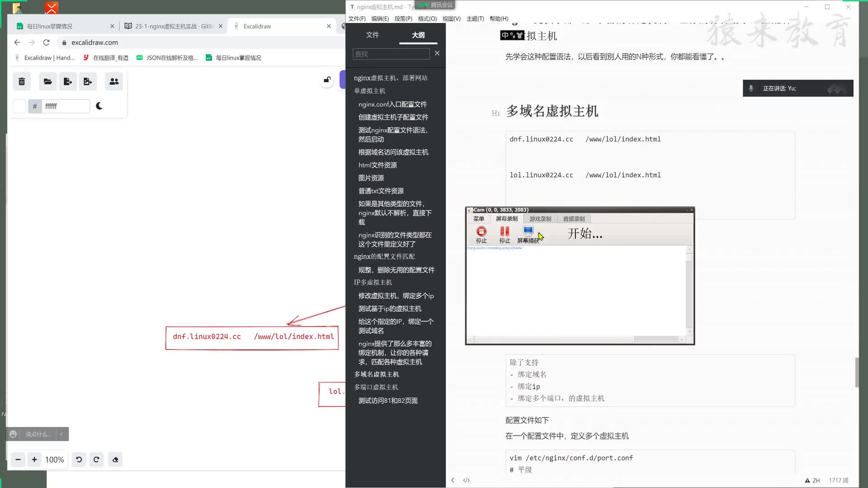Jump to outline item IP多虚拟主机
This screenshot has width=868, height=488.
(373, 282)
